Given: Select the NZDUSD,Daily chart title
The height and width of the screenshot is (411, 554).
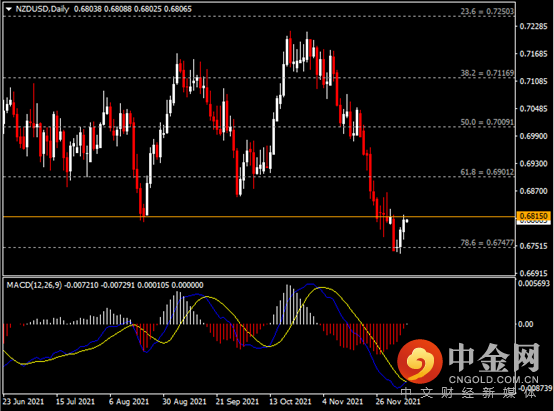Looking at the screenshot, I should click(42, 9).
